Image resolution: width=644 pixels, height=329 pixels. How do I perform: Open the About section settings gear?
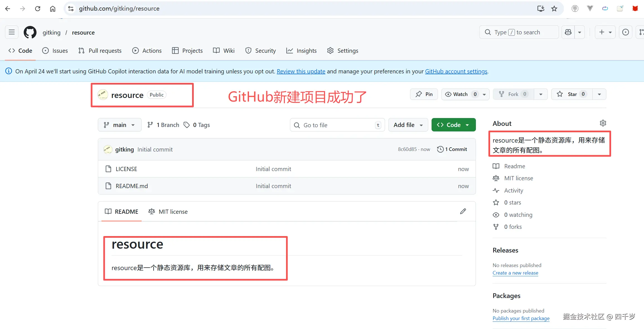point(603,123)
